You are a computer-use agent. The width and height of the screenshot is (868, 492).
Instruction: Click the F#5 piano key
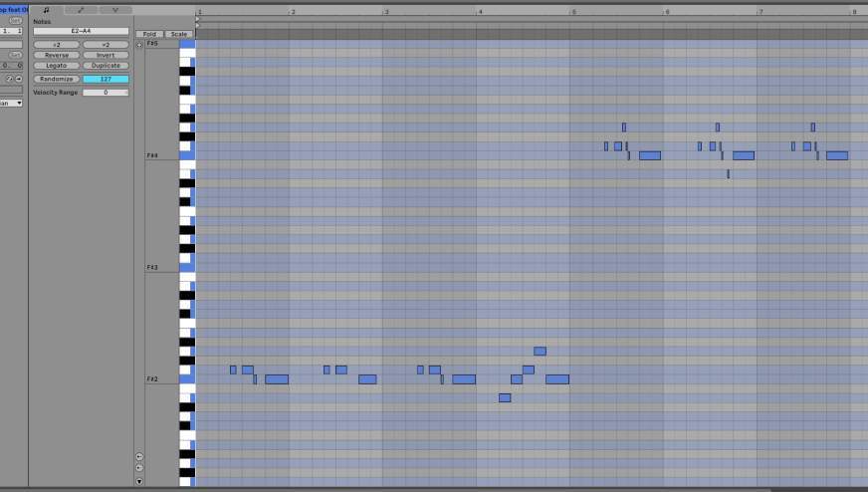click(x=187, y=44)
